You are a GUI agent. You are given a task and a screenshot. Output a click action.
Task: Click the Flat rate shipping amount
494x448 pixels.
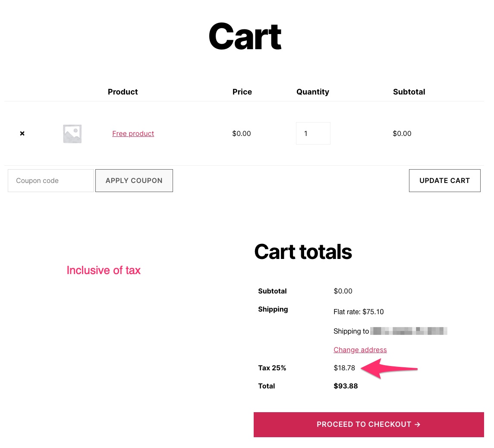tap(358, 312)
